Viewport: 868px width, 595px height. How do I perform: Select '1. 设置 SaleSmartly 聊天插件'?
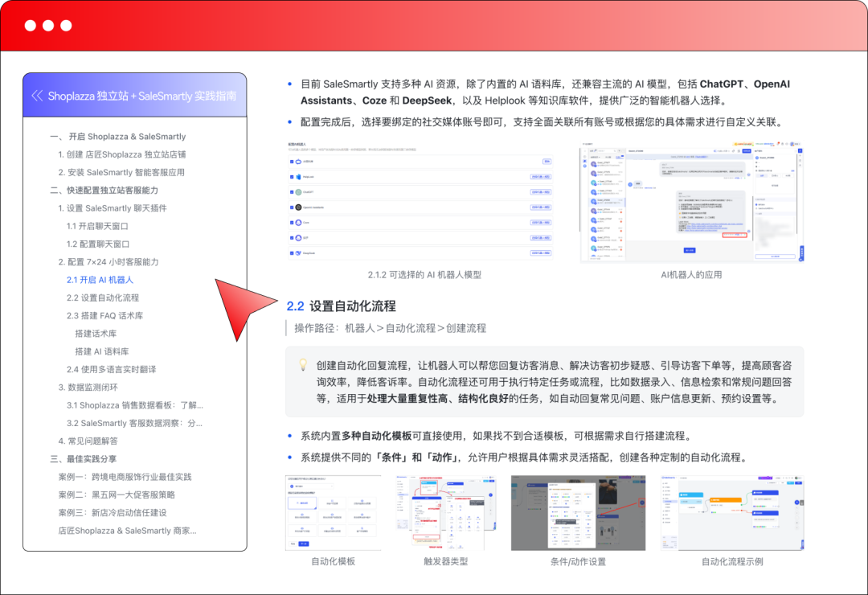click(113, 208)
